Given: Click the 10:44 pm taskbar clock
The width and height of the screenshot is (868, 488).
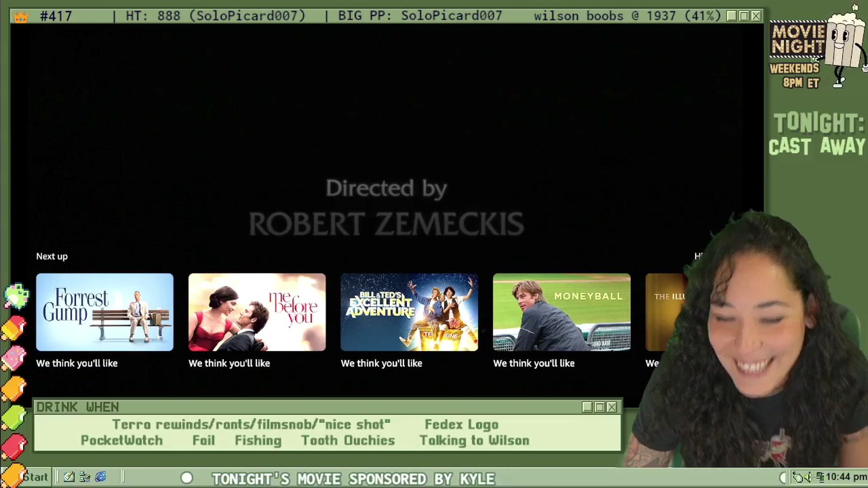Looking at the screenshot, I should (x=846, y=477).
